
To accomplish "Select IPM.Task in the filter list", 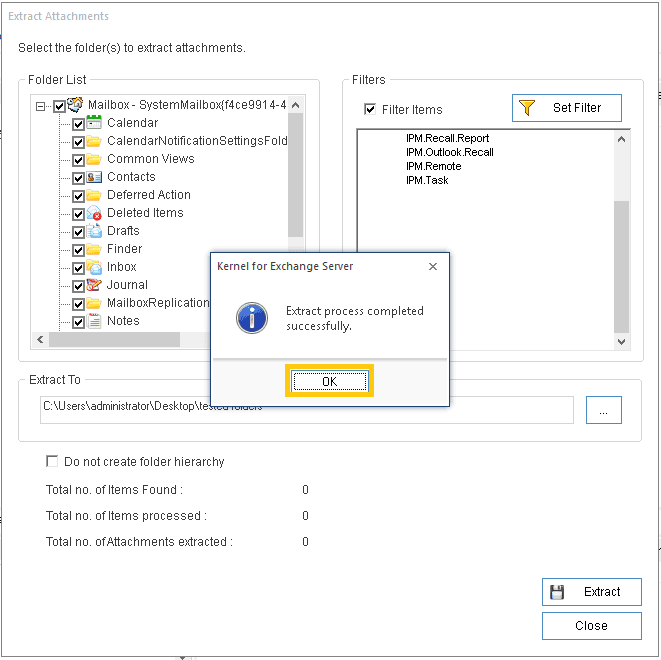I will [x=427, y=180].
